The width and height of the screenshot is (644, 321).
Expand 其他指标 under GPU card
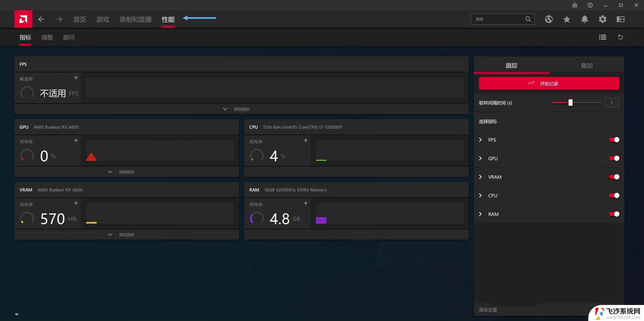[x=127, y=172]
